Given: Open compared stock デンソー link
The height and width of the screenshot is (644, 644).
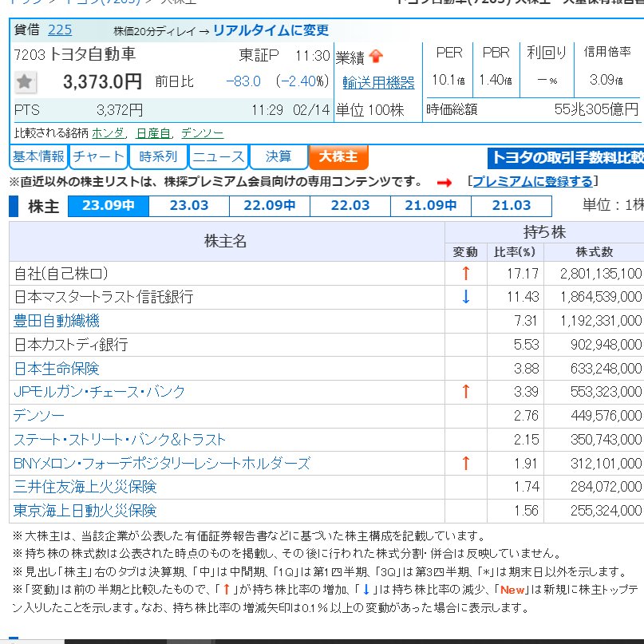Looking at the screenshot, I should tap(202, 132).
